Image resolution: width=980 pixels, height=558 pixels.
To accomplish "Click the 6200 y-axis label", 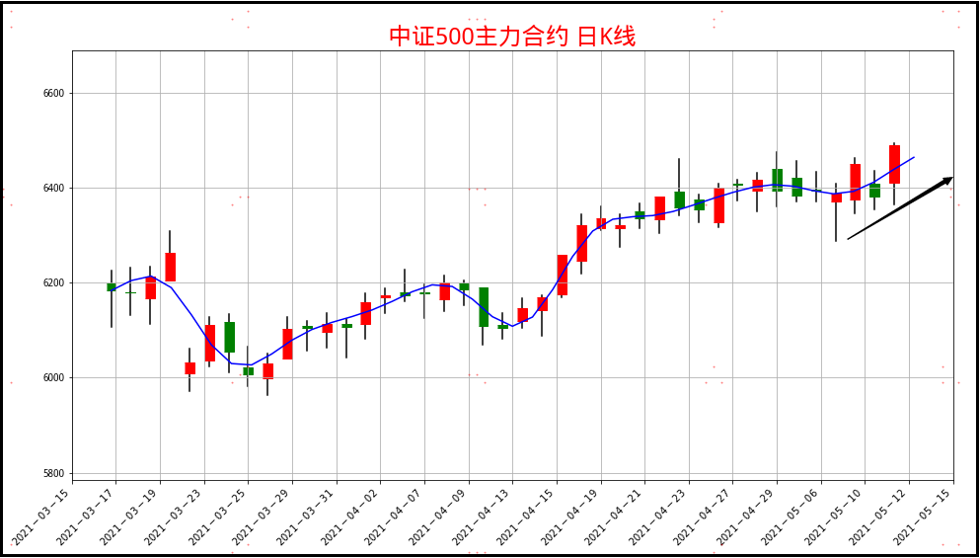I will point(53,282).
